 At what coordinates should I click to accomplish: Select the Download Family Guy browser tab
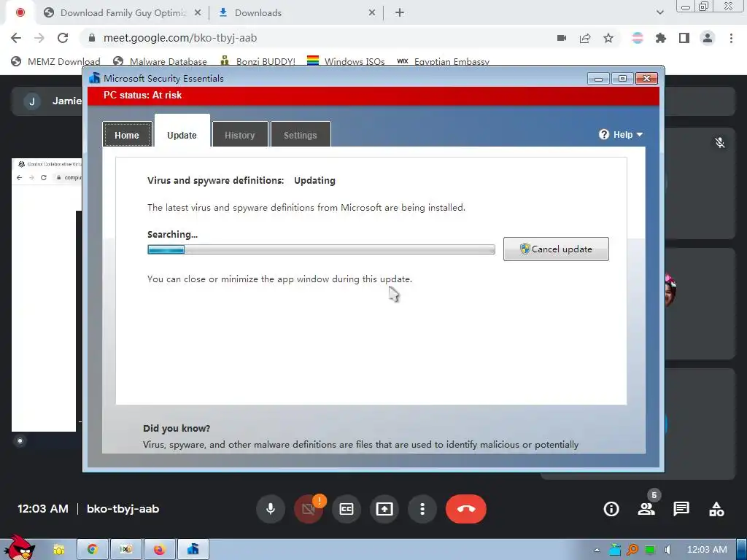coord(123,13)
